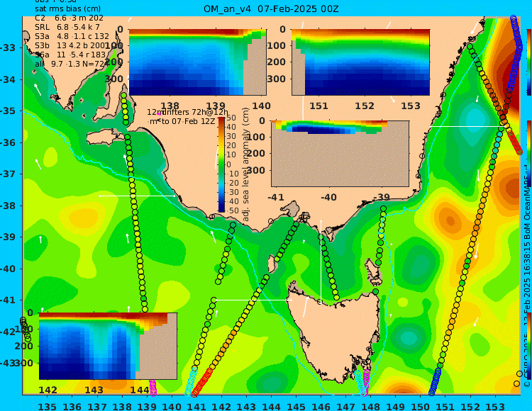Click the 140 tick label under top-left inset
Image resolution: width=532 pixels, height=411 pixels.
(x=262, y=106)
